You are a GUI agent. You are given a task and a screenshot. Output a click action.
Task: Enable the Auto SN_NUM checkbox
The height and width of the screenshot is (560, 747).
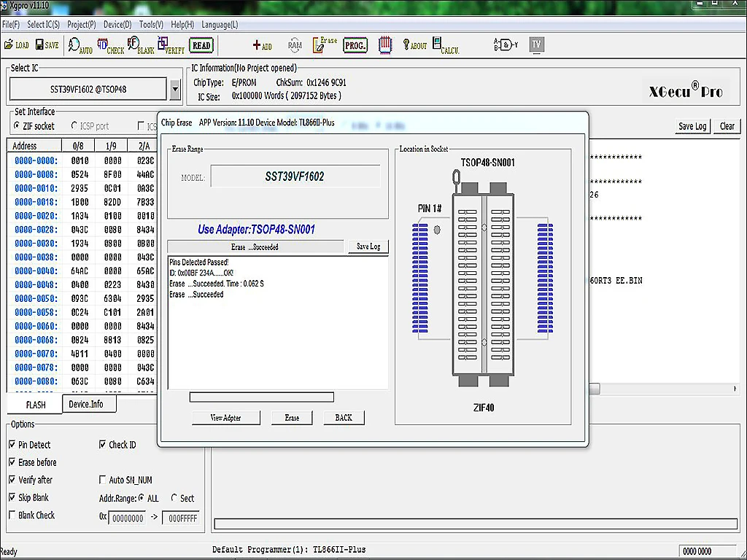tap(103, 480)
